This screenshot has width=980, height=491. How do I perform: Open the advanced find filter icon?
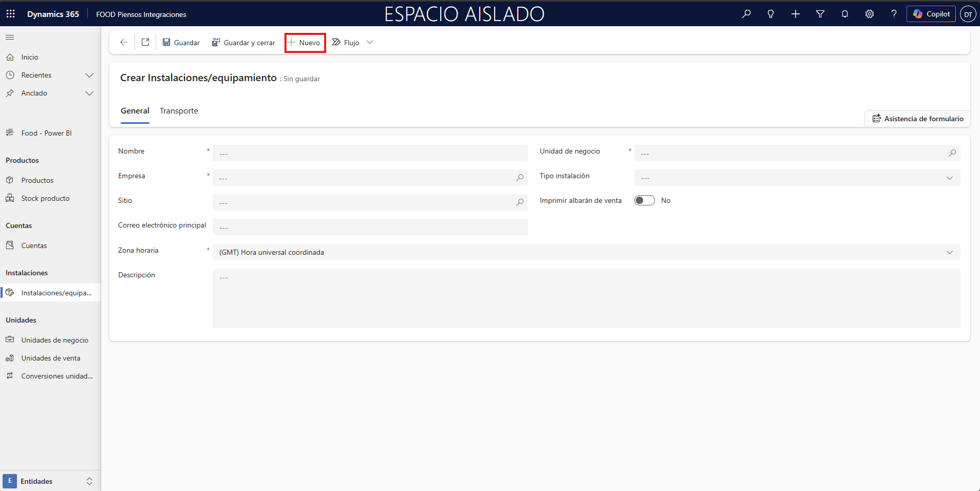coord(820,14)
